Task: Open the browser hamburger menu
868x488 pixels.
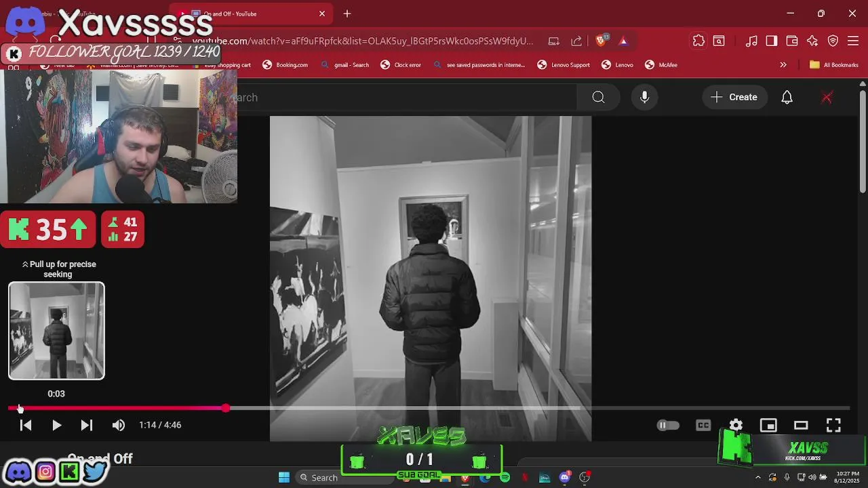Action: 854,41
